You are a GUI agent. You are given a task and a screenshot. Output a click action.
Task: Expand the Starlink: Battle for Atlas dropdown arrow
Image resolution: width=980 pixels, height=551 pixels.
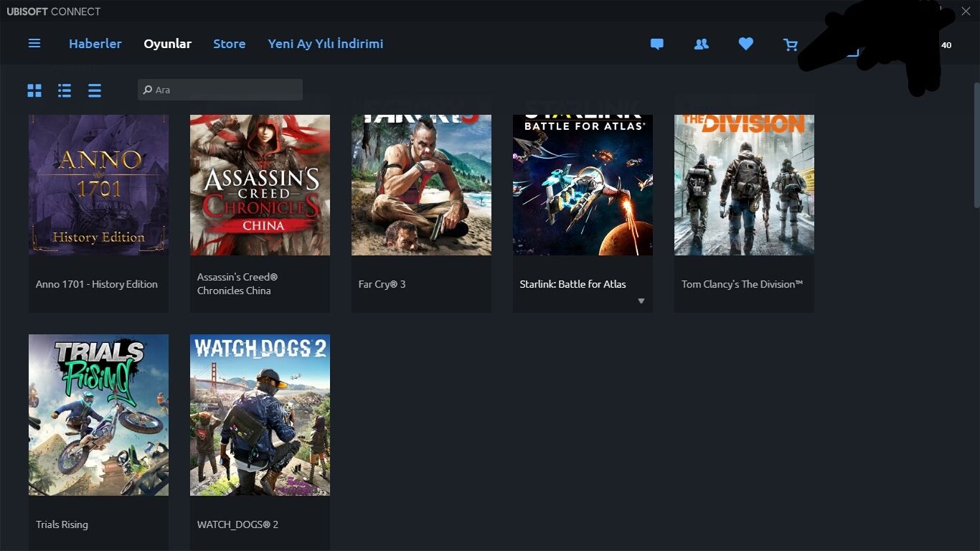click(x=641, y=301)
